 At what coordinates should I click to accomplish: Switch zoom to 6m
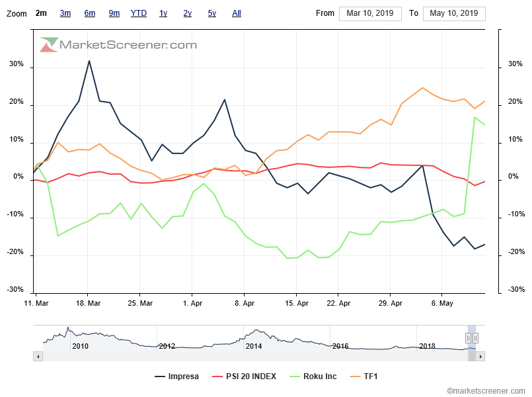[90, 13]
